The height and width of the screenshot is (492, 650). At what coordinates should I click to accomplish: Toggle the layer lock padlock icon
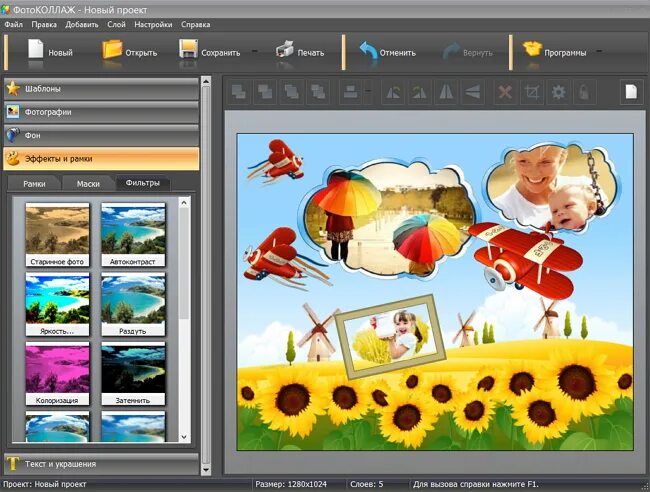(x=585, y=92)
